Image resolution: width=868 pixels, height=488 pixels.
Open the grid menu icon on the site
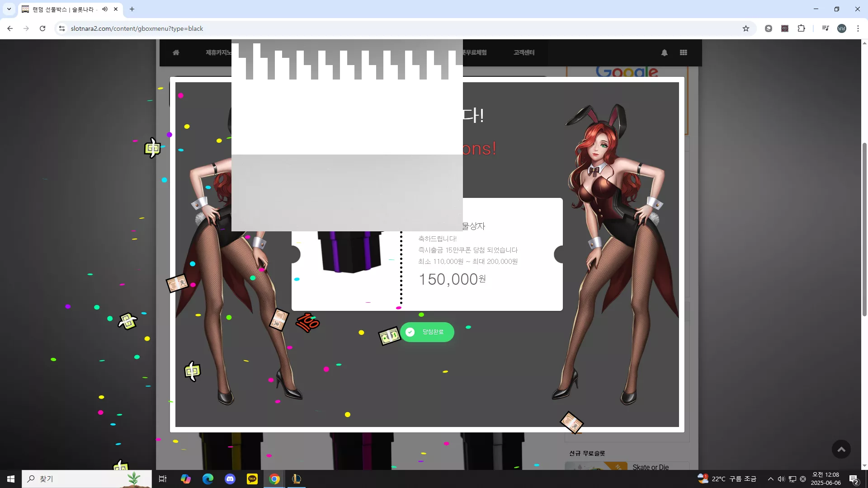tap(684, 52)
